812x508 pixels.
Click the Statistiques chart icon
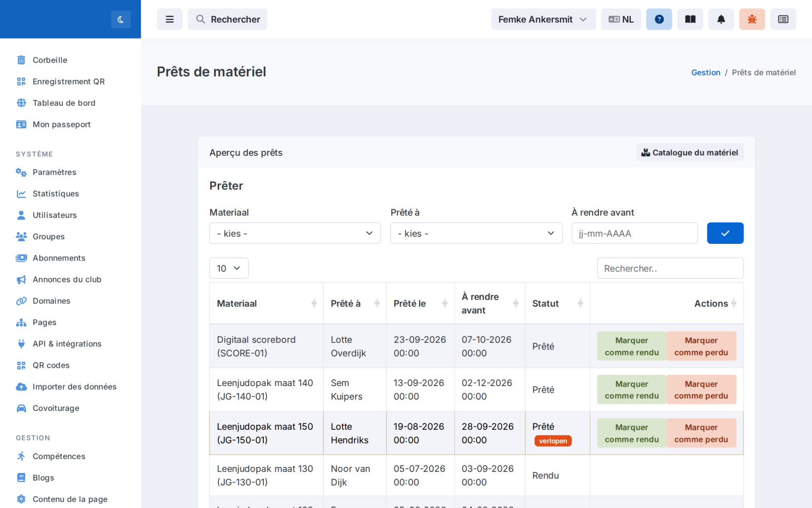[x=21, y=194]
